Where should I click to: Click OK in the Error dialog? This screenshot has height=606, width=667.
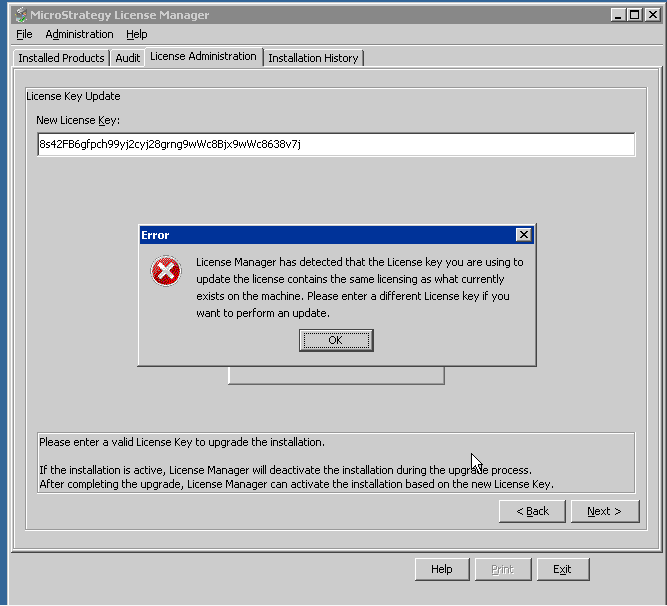coord(336,340)
